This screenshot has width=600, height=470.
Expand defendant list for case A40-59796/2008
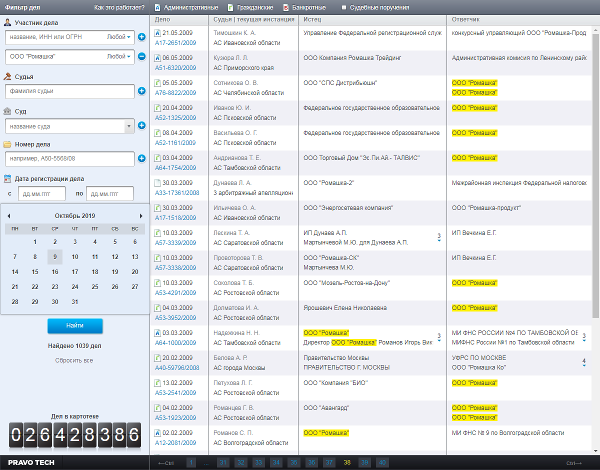[x=584, y=362]
